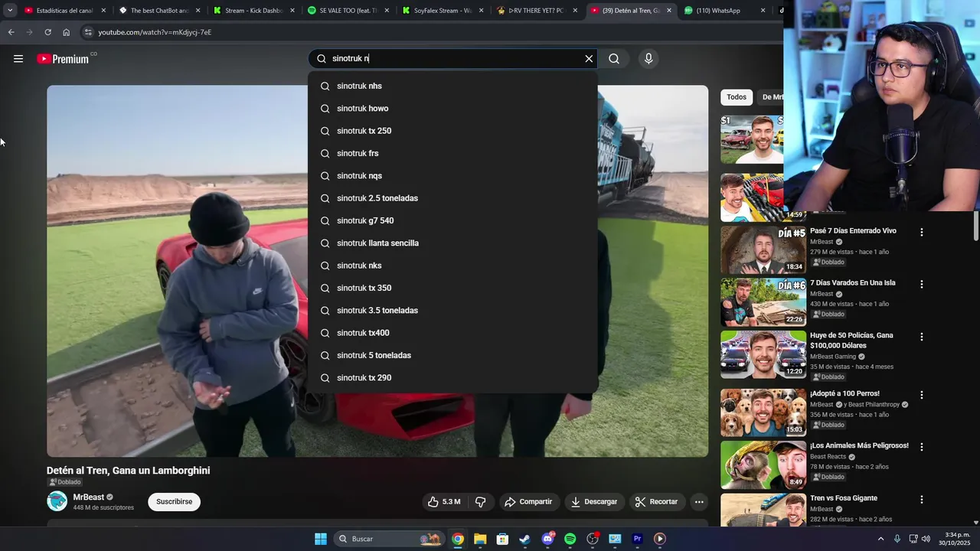The height and width of the screenshot is (551, 980).
Task: Close the WhatsApp tab
Action: 763,11
